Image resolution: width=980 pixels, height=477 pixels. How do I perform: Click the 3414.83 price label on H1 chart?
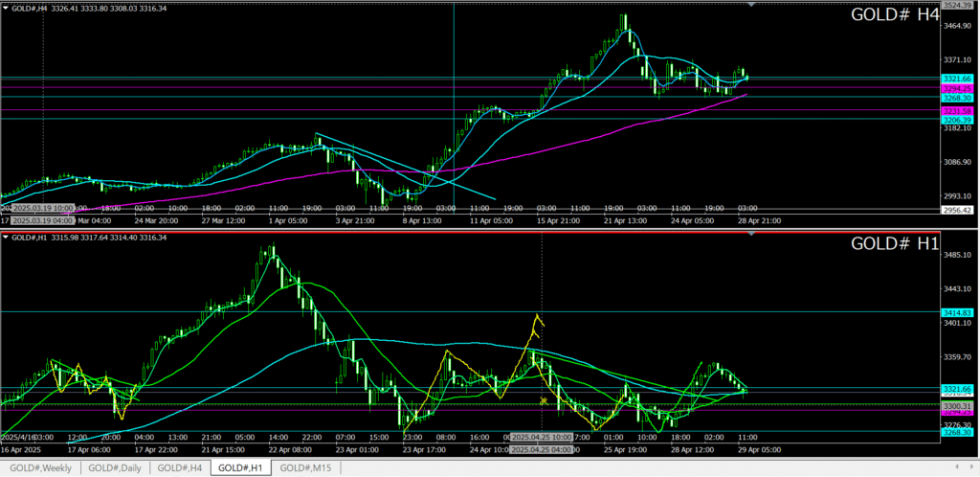click(957, 312)
